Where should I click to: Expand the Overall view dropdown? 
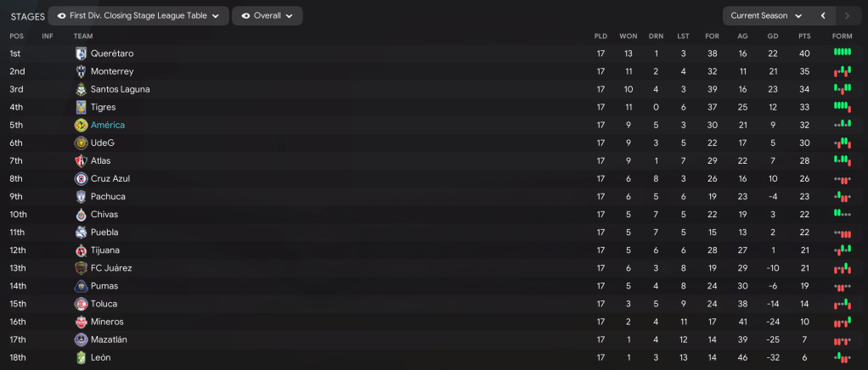pos(267,16)
